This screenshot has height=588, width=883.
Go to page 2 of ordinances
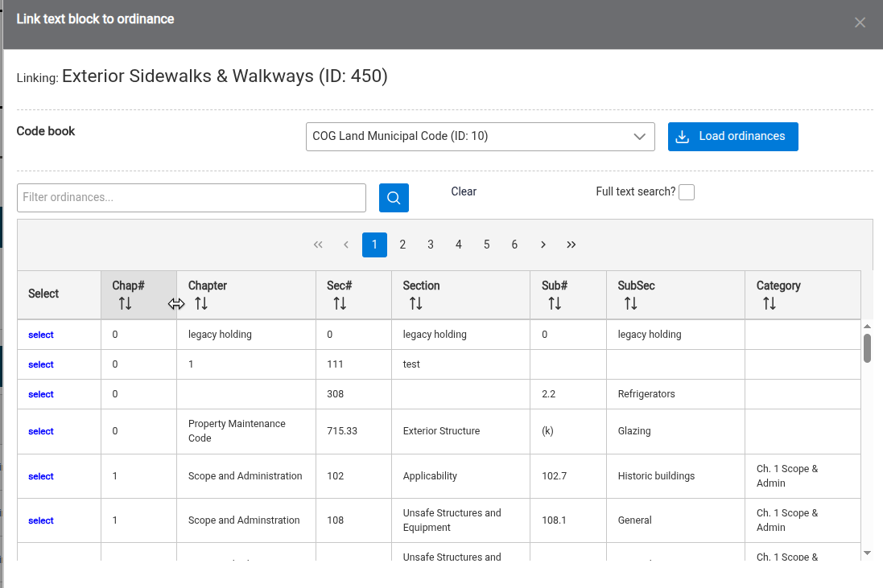pos(402,245)
